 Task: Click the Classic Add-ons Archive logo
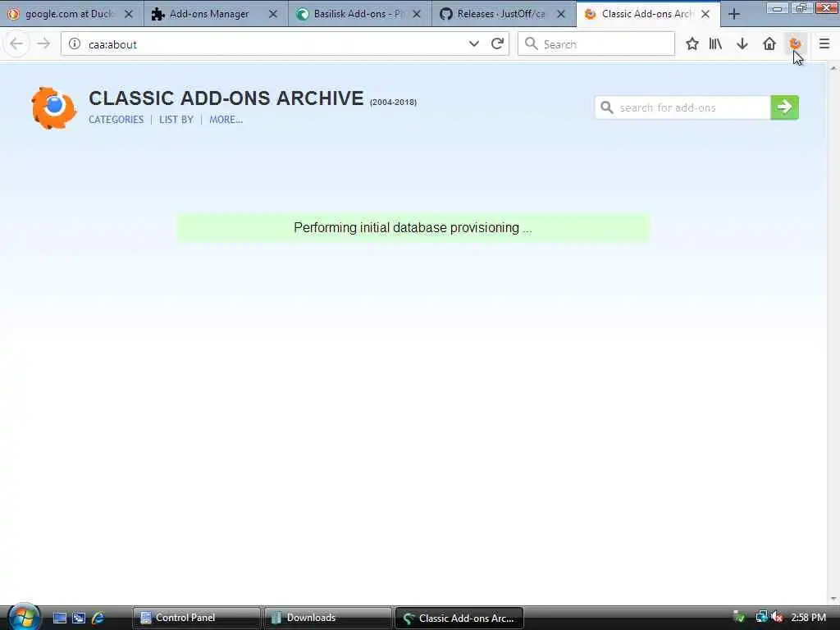tap(53, 107)
